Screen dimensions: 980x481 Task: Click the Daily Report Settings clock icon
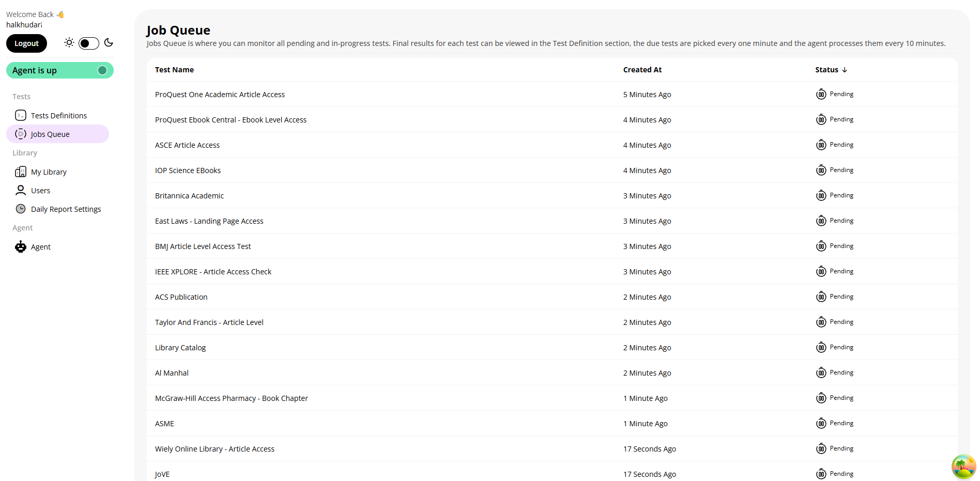[x=21, y=209]
